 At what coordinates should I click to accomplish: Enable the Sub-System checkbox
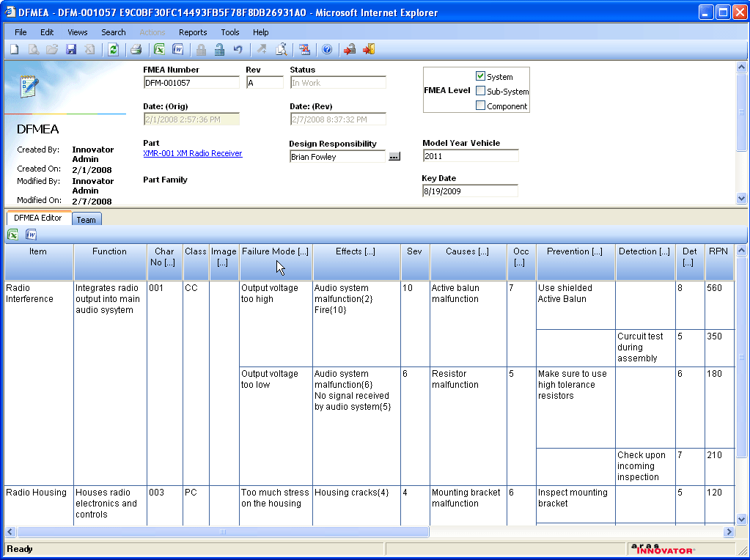point(481,91)
